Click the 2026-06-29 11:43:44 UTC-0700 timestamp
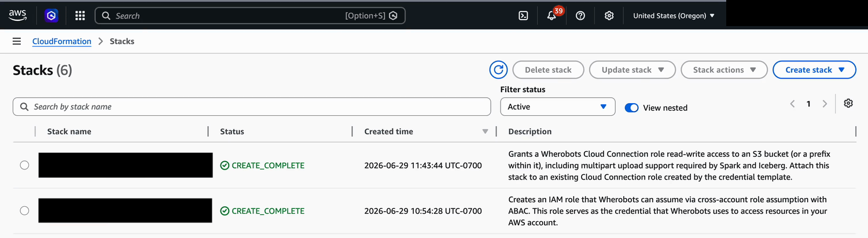The height and width of the screenshot is (238, 868). pyautogui.click(x=423, y=166)
